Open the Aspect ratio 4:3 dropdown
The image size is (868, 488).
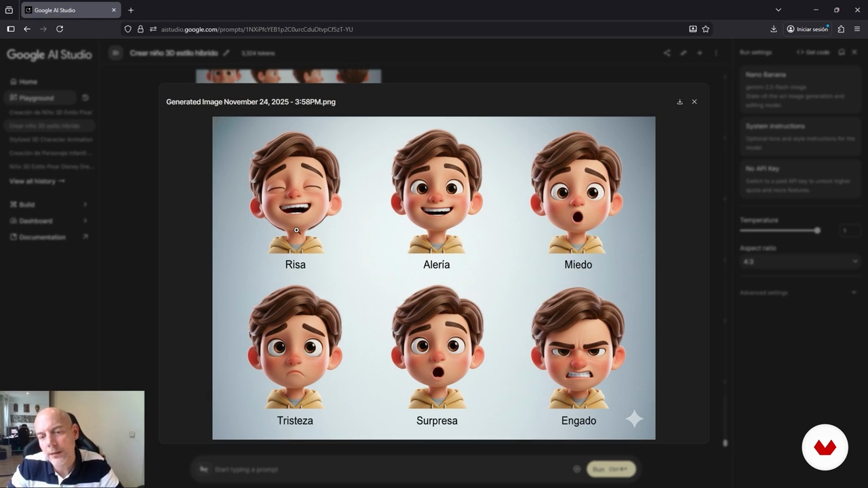tap(800, 262)
